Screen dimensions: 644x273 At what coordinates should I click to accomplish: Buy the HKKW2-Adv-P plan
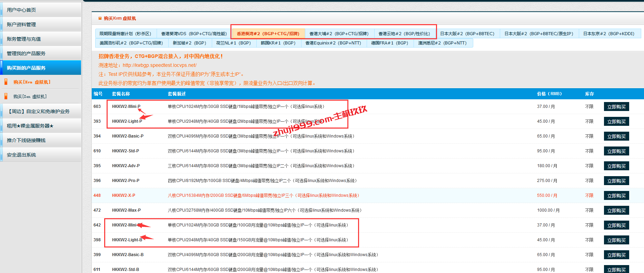[x=616, y=166]
